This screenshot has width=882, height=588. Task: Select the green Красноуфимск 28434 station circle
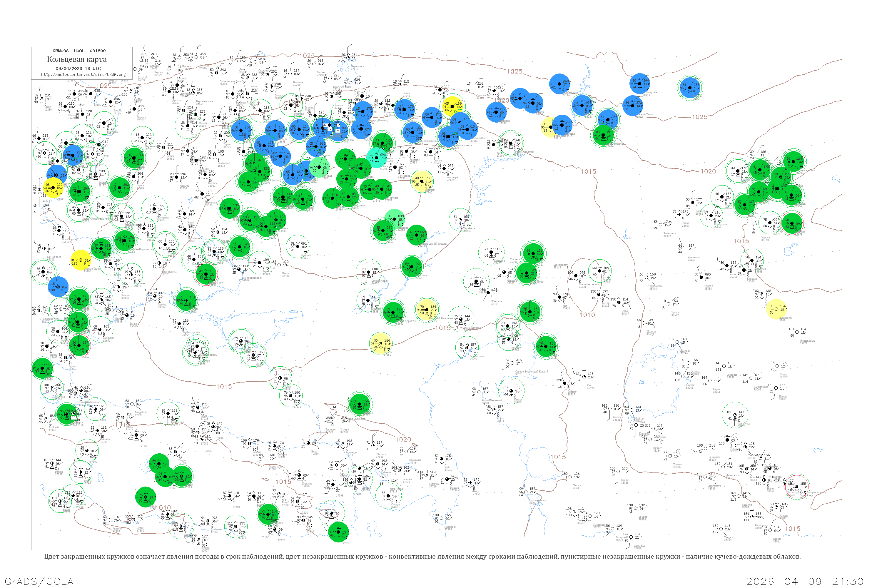tap(603, 135)
